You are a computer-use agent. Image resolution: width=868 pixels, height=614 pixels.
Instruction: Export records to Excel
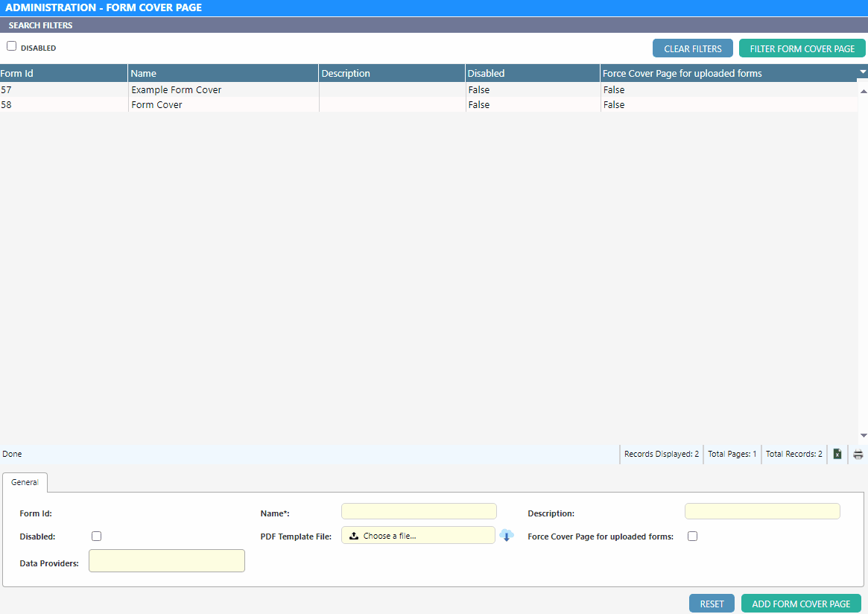837,455
